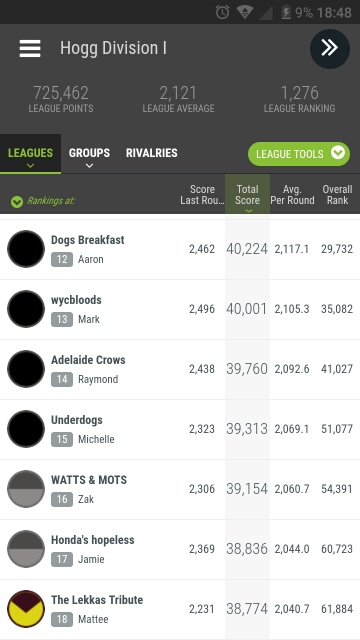Open the League Tools dropdown

(x=299, y=154)
